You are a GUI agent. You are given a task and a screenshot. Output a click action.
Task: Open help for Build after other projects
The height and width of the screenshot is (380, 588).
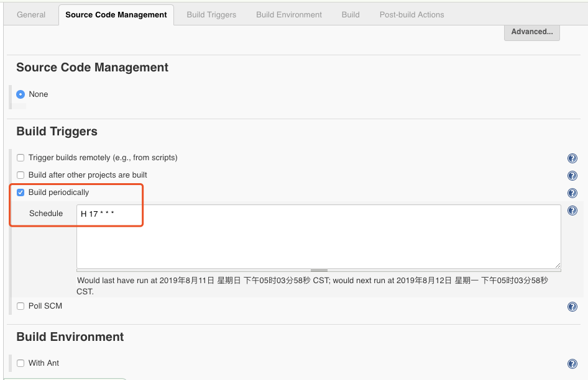point(572,175)
